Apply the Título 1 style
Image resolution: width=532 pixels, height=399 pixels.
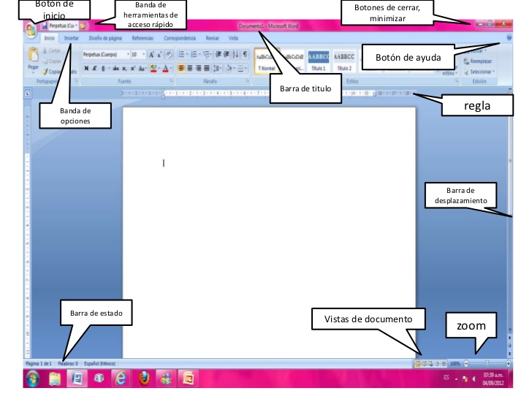point(319,61)
